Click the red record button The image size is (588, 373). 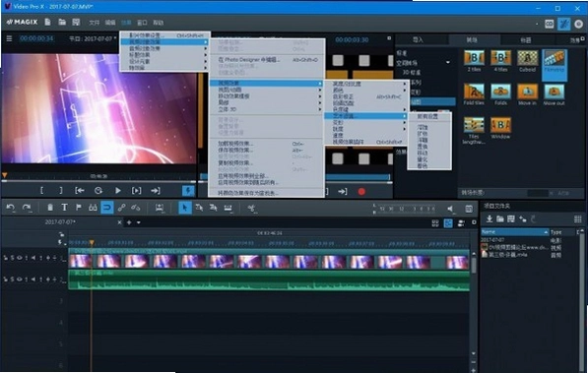click(x=361, y=192)
